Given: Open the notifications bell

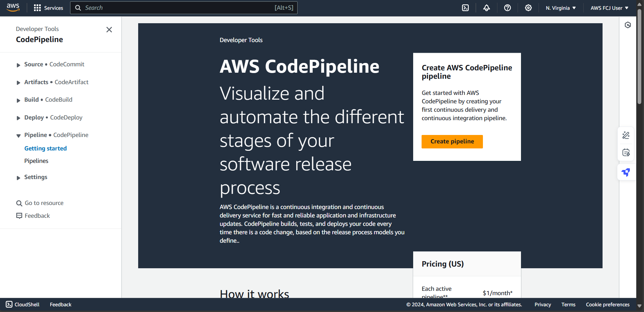Looking at the screenshot, I should pos(486,8).
